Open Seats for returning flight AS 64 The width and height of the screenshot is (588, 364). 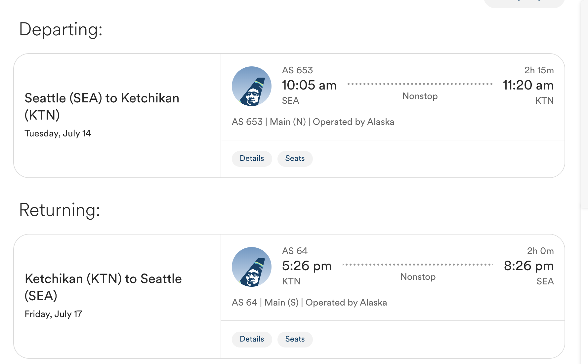coord(295,339)
